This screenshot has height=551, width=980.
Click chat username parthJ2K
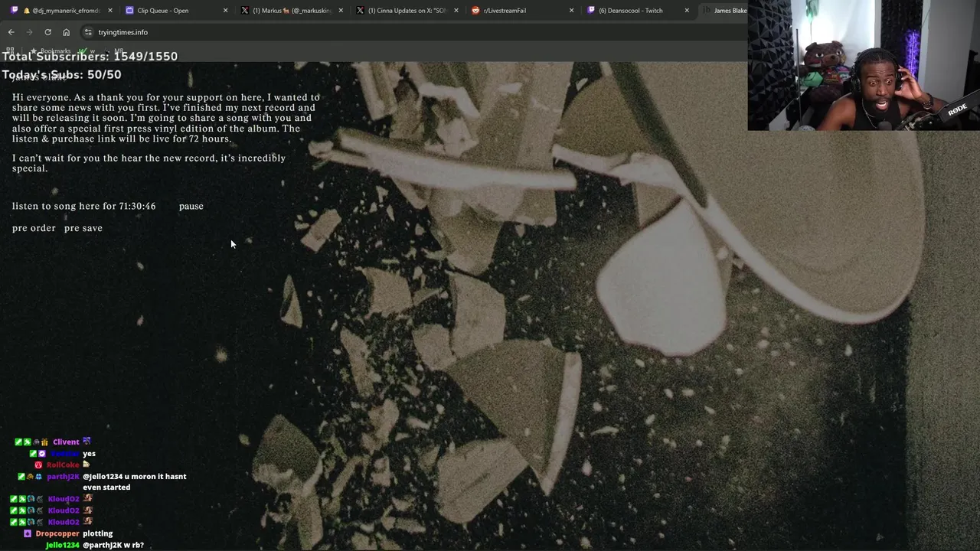(63, 476)
